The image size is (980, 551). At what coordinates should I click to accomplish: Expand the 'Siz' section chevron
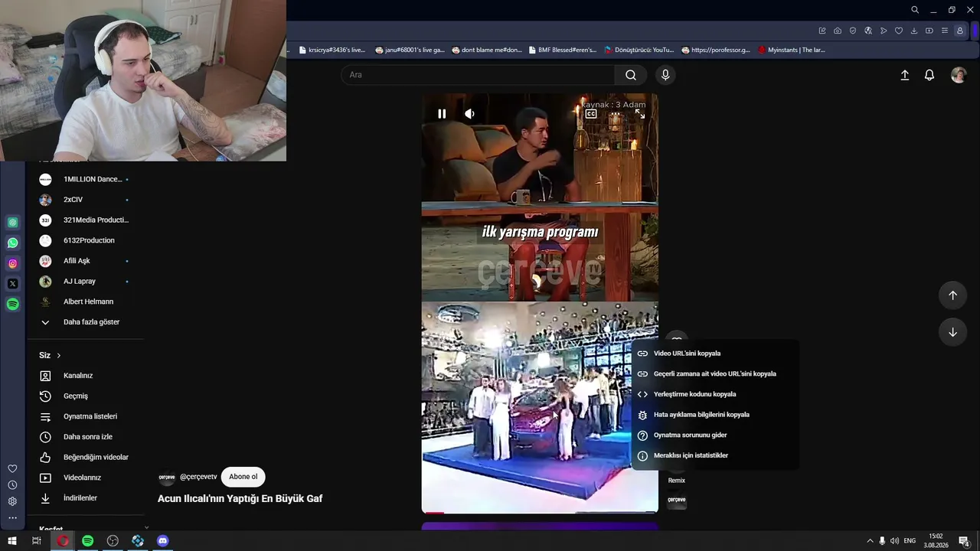pos(58,355)
